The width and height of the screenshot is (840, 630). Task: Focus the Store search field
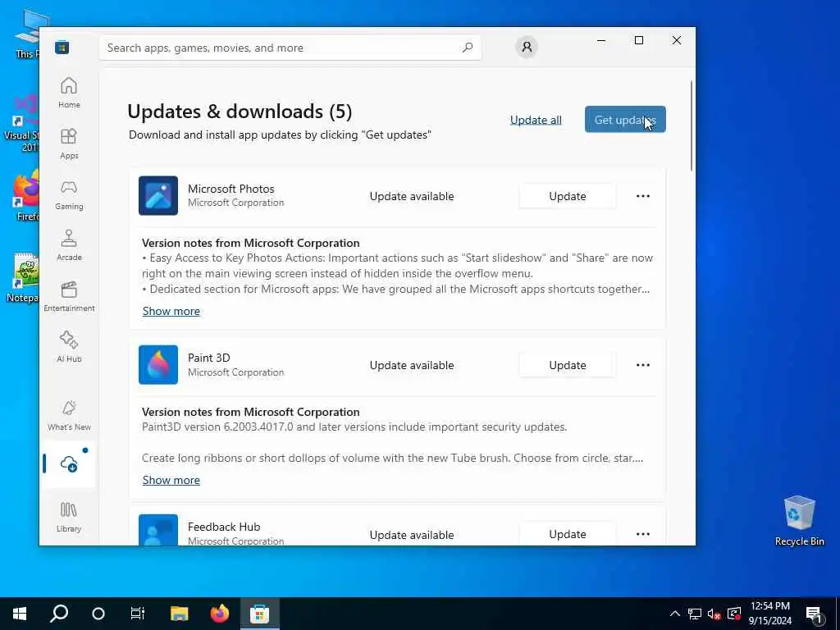[x=290, y=48]
